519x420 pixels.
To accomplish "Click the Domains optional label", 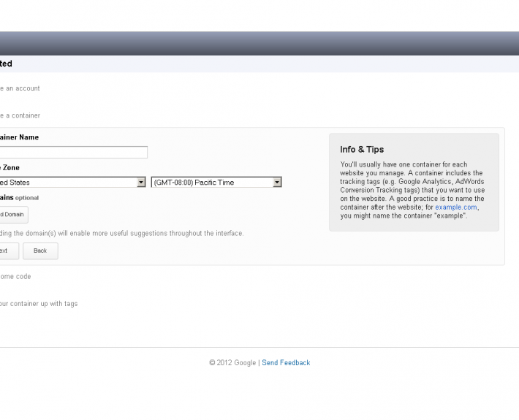I will [20, 197].
